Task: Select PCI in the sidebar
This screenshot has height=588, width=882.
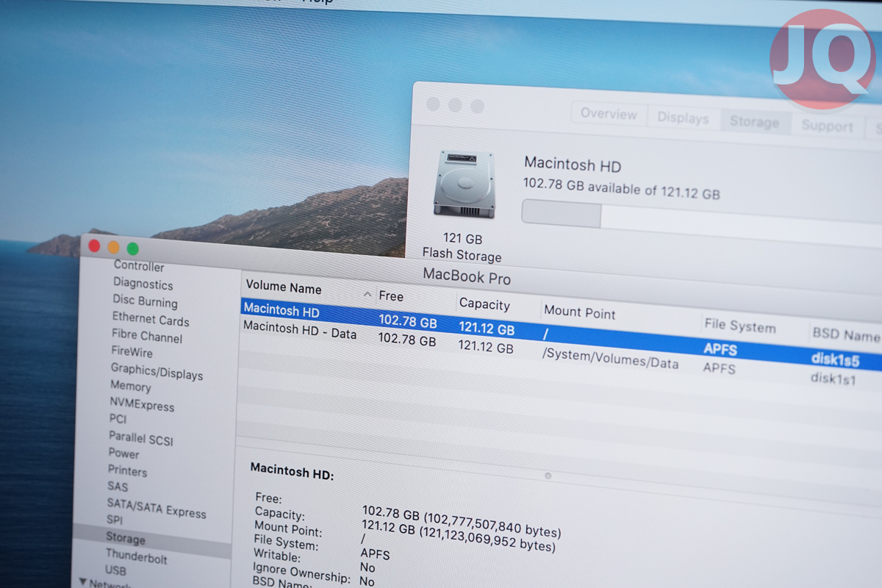Action: tap(118, 419)
